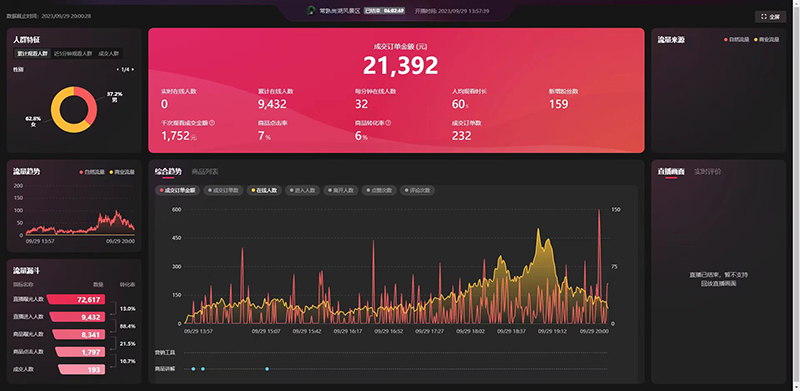This screenshot has height=391, width=800.
Task: Click the 62.8% 女 label
Action: pos(33,121)
